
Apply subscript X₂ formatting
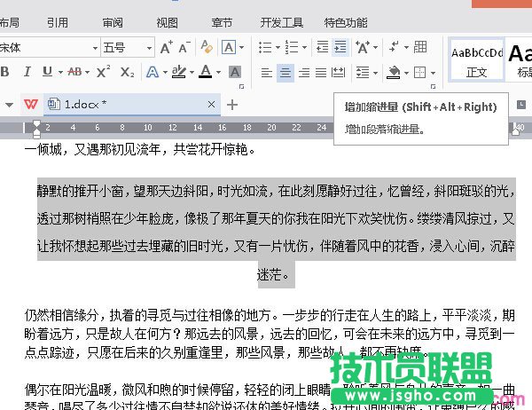click(x=127, y=72)
